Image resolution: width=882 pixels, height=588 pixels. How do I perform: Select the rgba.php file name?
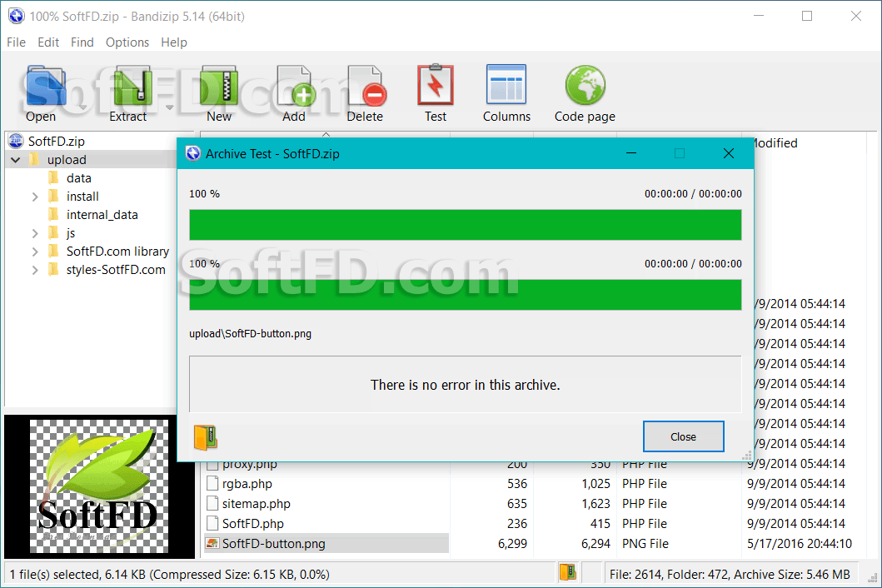coord(247,483)
